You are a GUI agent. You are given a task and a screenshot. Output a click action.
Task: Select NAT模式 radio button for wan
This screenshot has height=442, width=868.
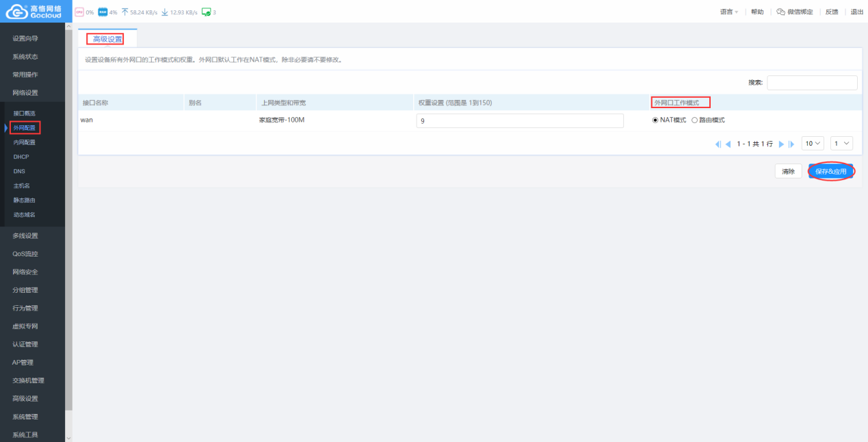coord(655,120)
